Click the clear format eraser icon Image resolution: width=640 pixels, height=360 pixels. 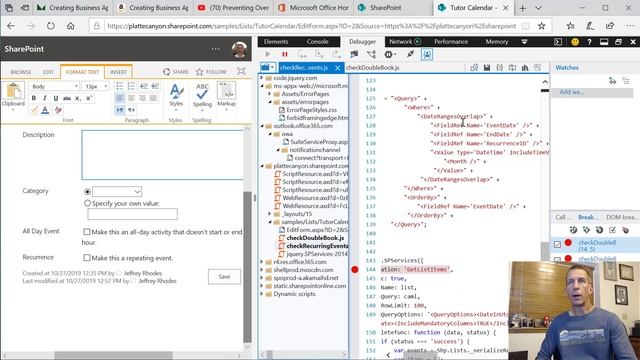pyautogui.click(x=58, y=110)
